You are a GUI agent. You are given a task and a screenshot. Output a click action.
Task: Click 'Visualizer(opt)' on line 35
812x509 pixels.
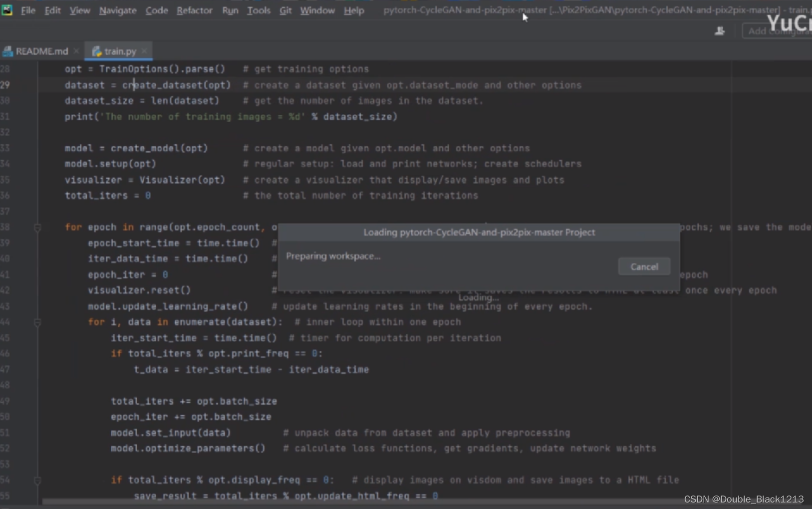[182, 180]
